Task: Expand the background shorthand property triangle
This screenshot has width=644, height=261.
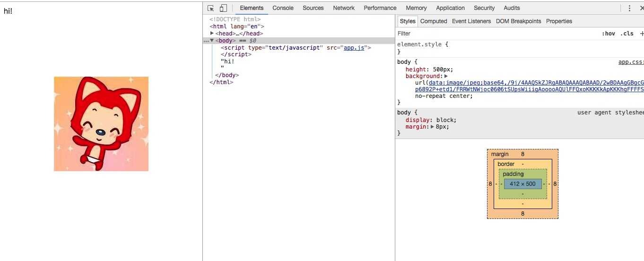Action: pyautogui.click(x=446, y=76)
